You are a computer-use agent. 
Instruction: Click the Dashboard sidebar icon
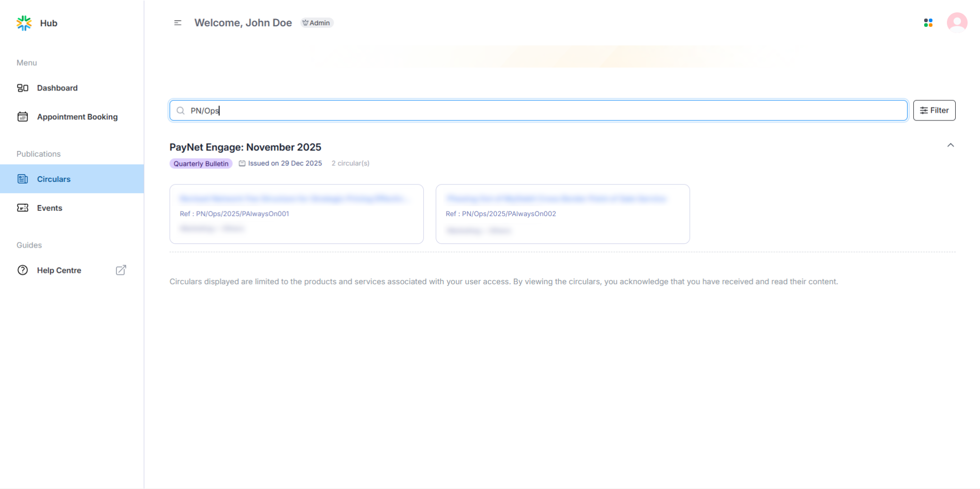23,88
